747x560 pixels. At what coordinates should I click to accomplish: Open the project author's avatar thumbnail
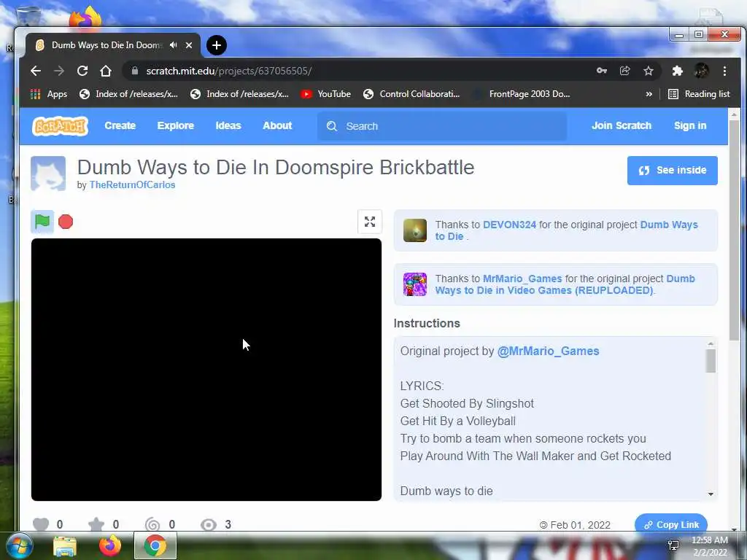tap(48, 174)
